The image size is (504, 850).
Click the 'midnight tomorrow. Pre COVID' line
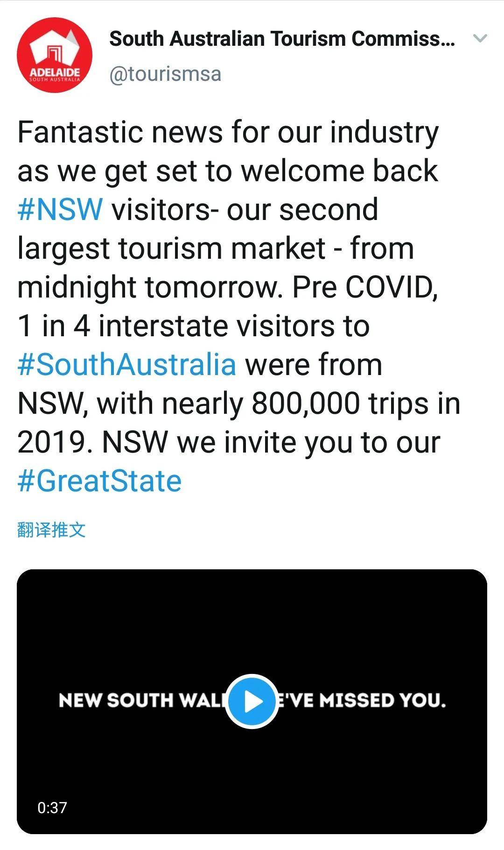coord(228,287)
